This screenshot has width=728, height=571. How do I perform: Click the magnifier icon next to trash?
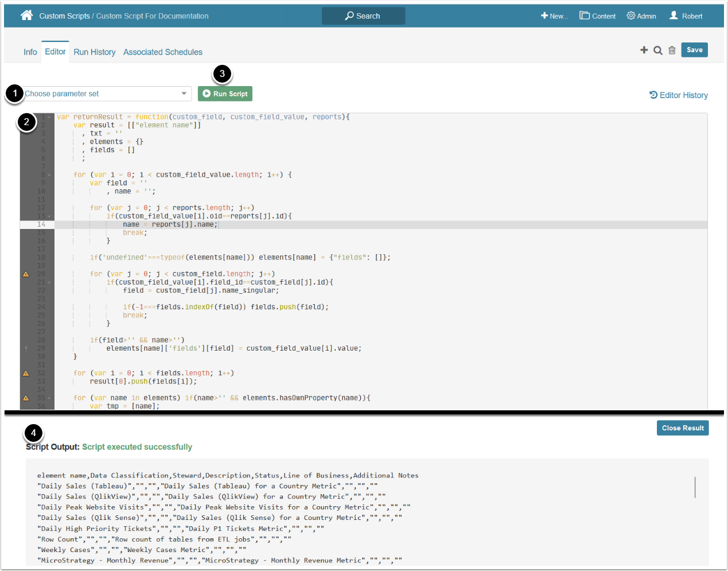(658, 51)
